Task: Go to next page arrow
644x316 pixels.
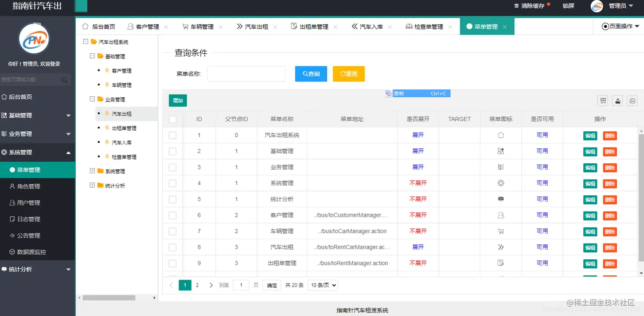Action: click(211, 285)
